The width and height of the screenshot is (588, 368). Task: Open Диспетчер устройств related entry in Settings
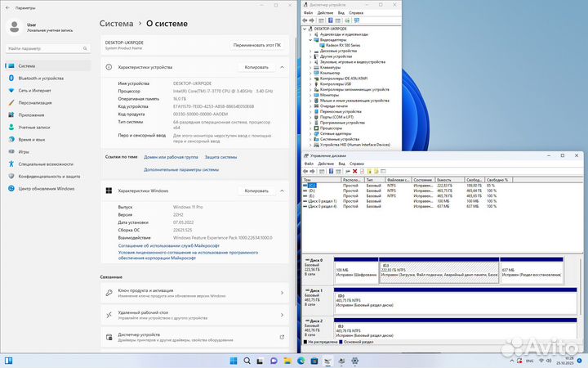(x=194, y=337)
